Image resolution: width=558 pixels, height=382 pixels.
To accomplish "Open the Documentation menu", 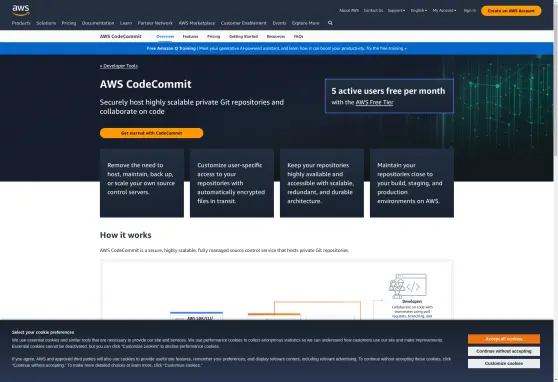I will 98,23.
